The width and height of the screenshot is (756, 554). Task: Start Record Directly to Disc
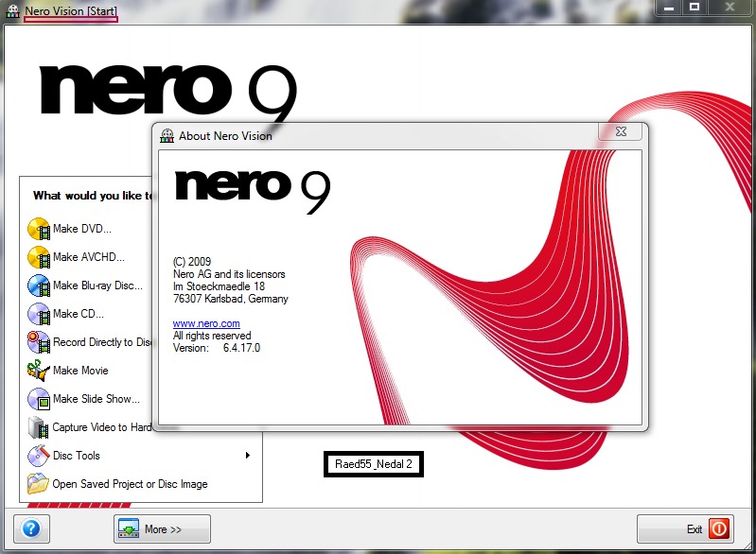click(102, 342)
